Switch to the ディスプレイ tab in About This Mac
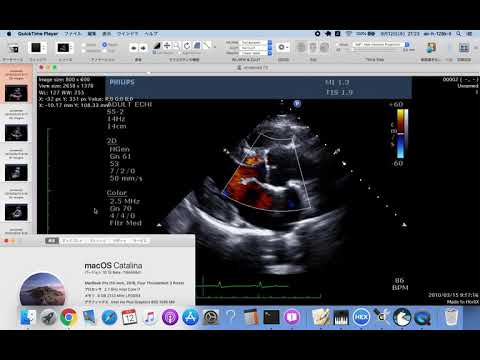This screenshot has width=480, height=360. point(72,240)
